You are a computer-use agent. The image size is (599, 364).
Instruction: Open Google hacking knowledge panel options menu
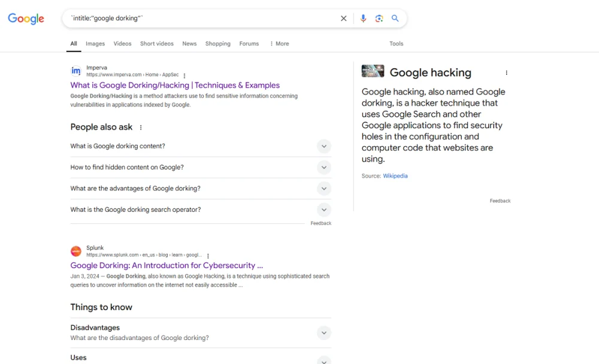point(507,72)
